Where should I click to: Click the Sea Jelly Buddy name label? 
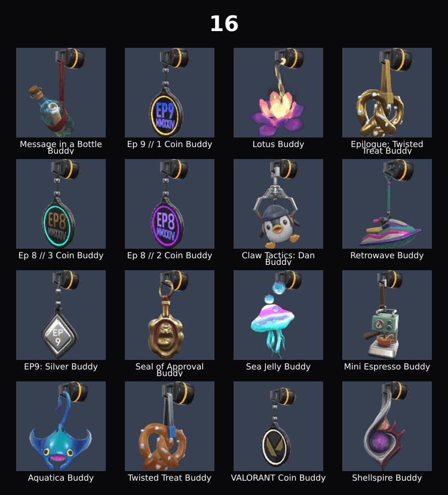click(278, 366)
